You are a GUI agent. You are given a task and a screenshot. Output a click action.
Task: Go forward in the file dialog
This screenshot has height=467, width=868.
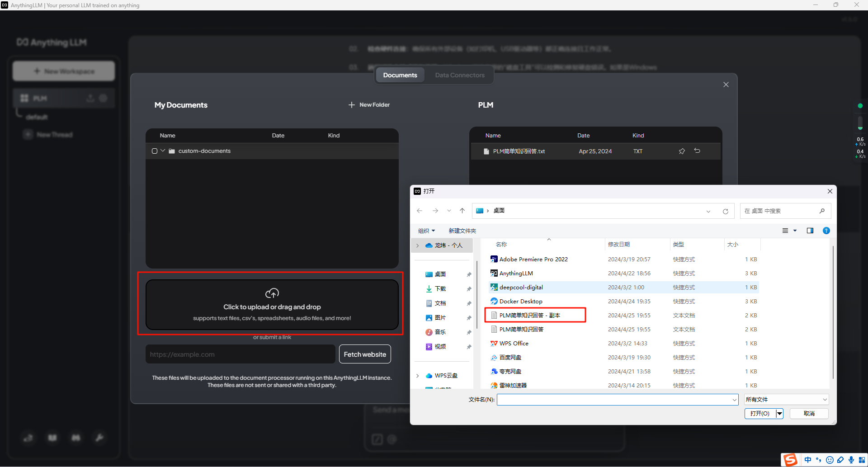[x=435, y=211]
